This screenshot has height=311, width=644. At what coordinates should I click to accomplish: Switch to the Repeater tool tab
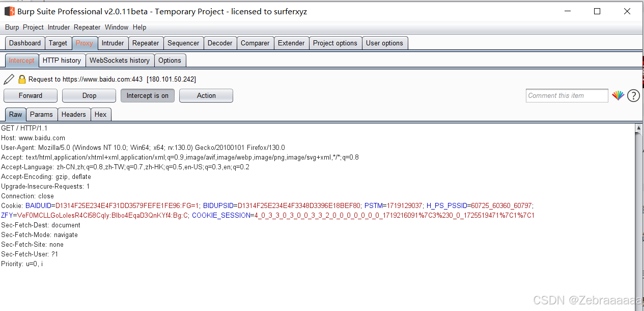pyautogui.click(x=146, y=43)
